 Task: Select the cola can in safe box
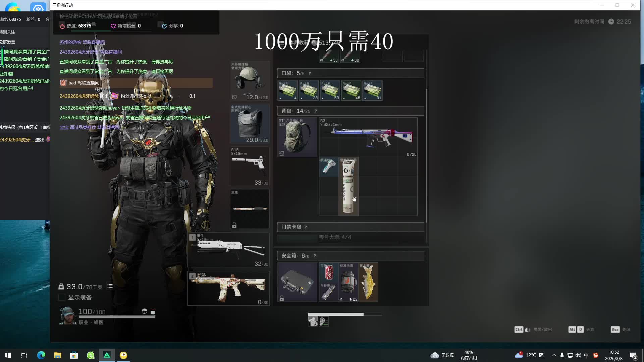(329, 272)
